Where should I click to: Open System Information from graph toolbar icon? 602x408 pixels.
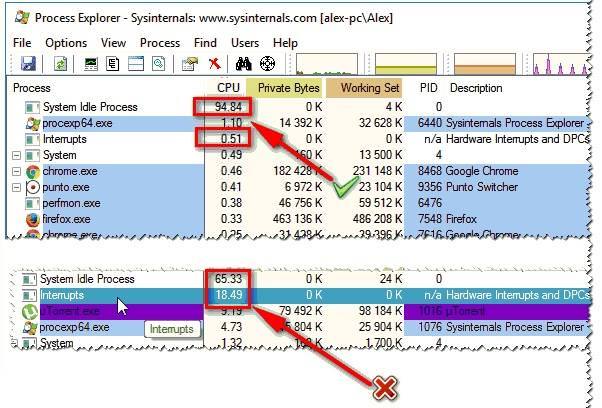pos(91,63)
